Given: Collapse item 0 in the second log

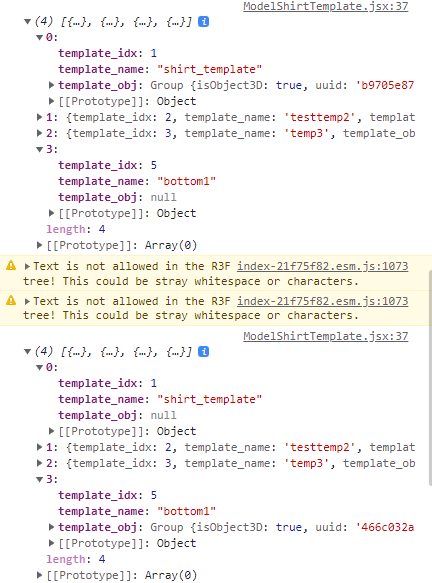Looking at the screenshot, I should point(39,367).
